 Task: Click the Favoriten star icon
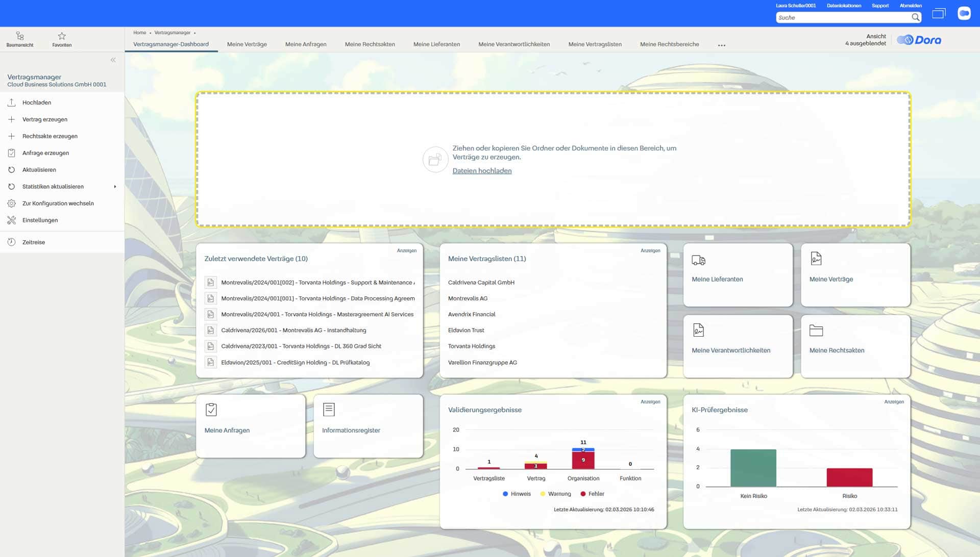[x=62, y=36]
